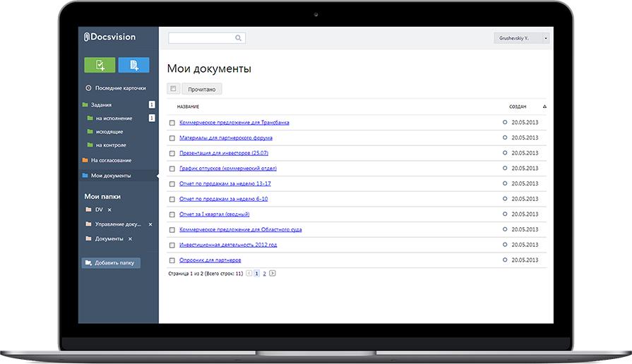Remove the Документы folder via X
The width and height of the screenshot is (632, 364).
click(130, 238)
